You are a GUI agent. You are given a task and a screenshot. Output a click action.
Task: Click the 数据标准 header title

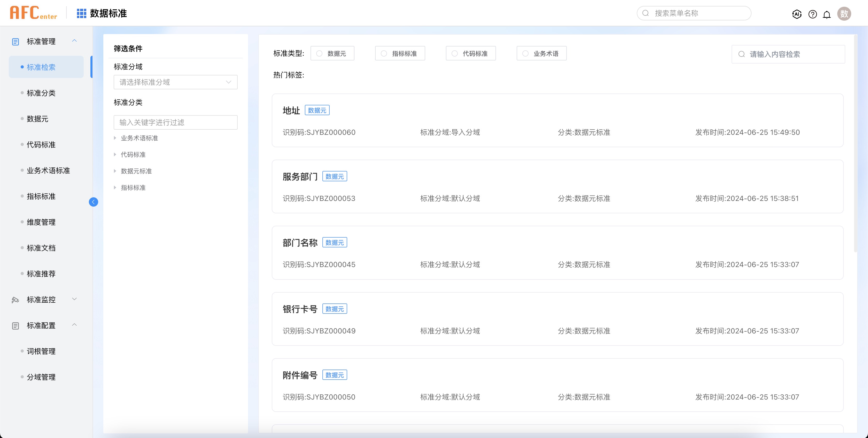point(108,13)
